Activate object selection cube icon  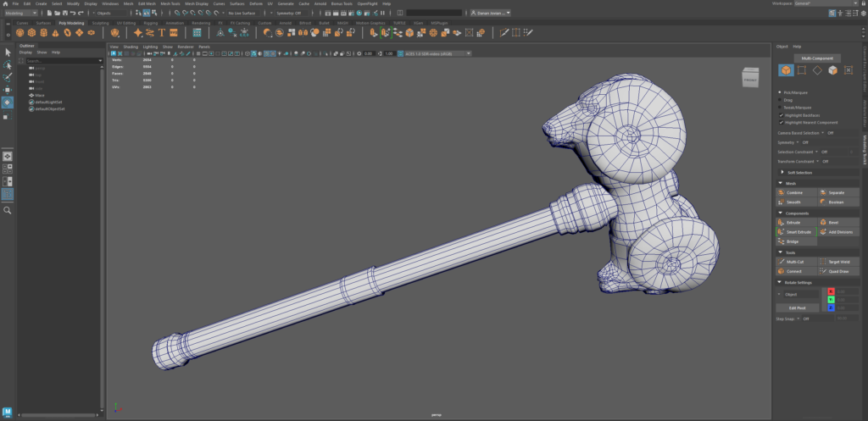(786, 70)
